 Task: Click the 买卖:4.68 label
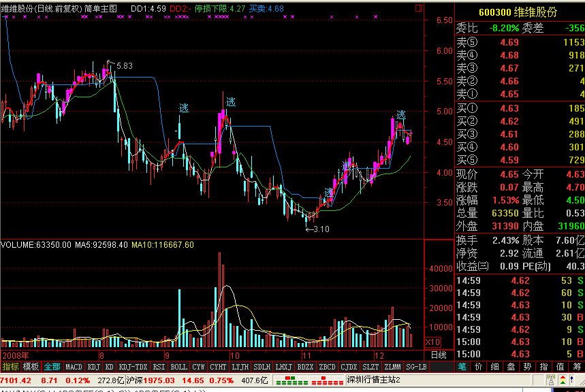266,8
